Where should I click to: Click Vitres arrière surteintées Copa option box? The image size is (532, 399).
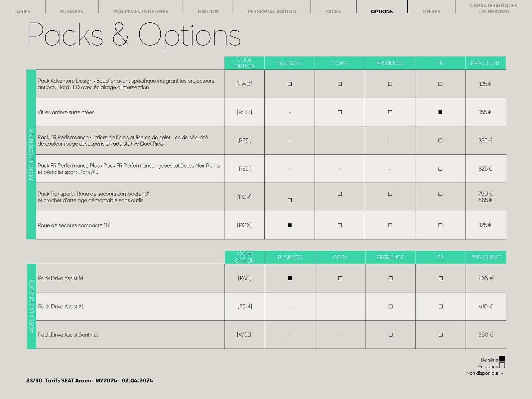[340, 112]
